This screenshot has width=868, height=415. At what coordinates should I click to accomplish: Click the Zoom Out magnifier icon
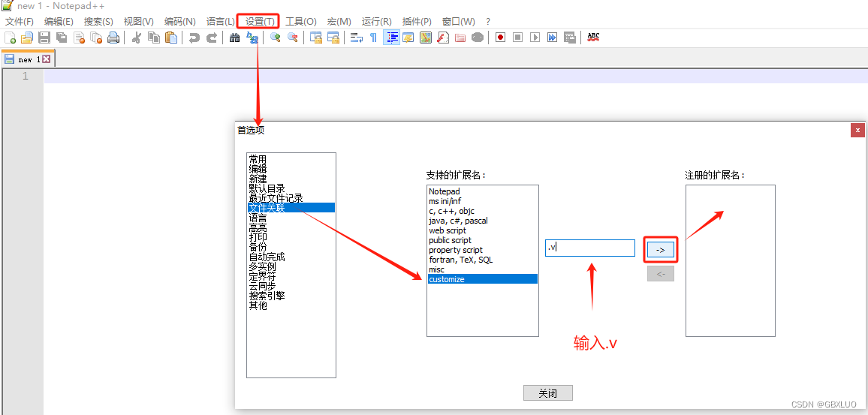(293, 38)
